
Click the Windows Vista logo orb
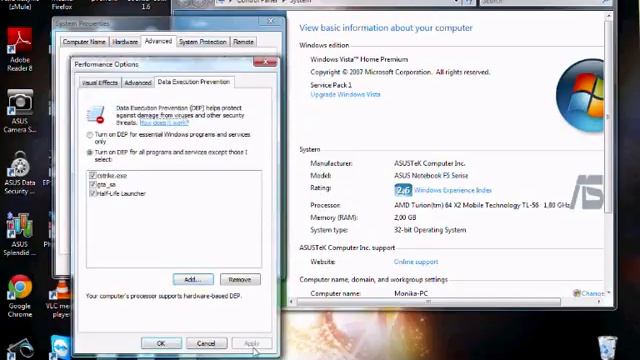pyautogui.click(x=581, y=96)
